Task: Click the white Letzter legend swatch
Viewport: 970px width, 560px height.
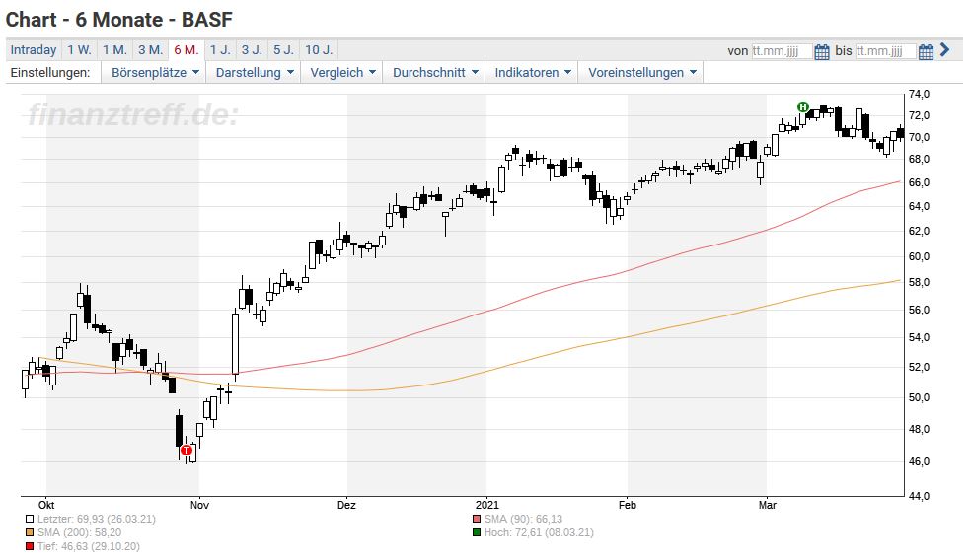Action: point(29,520)
